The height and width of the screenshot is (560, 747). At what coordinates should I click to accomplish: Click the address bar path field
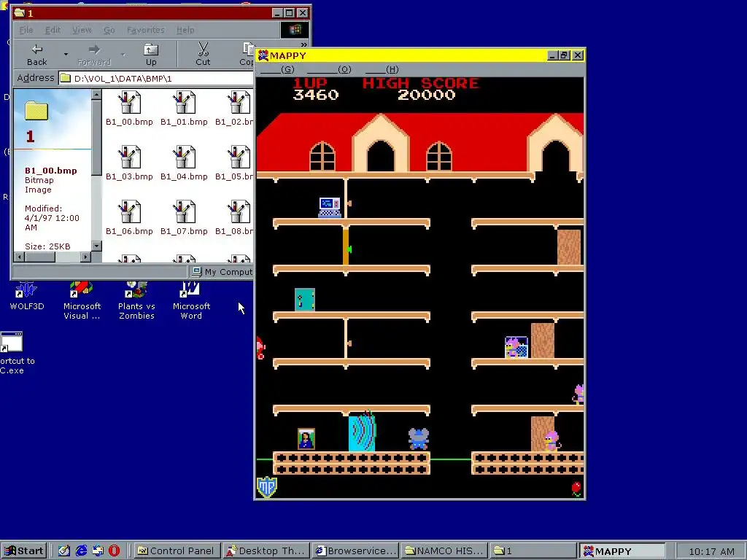click(156, 78)
